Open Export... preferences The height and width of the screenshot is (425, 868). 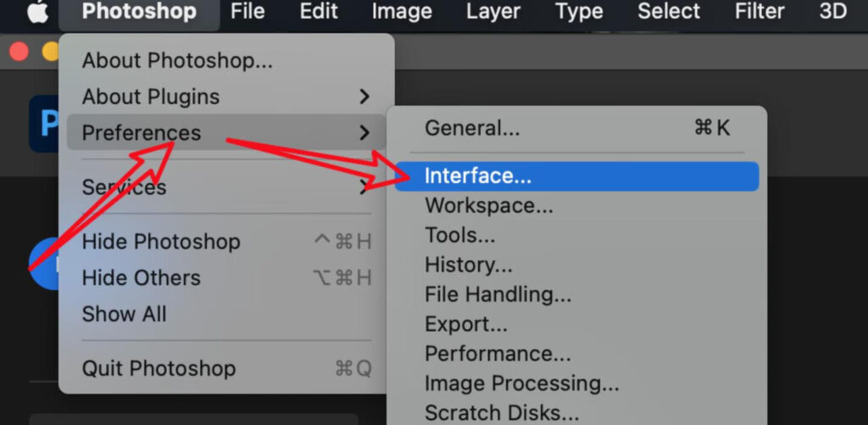click(x=576, y=324)
